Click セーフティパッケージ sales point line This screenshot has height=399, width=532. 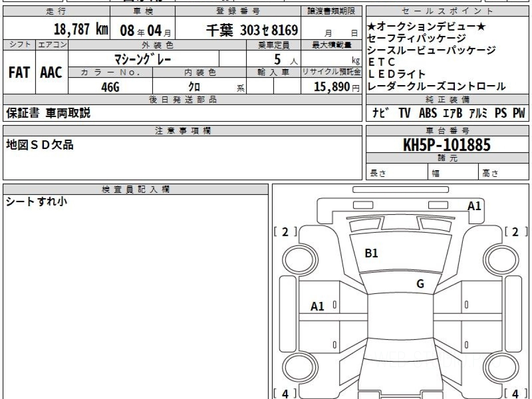(x=417, y=39)
